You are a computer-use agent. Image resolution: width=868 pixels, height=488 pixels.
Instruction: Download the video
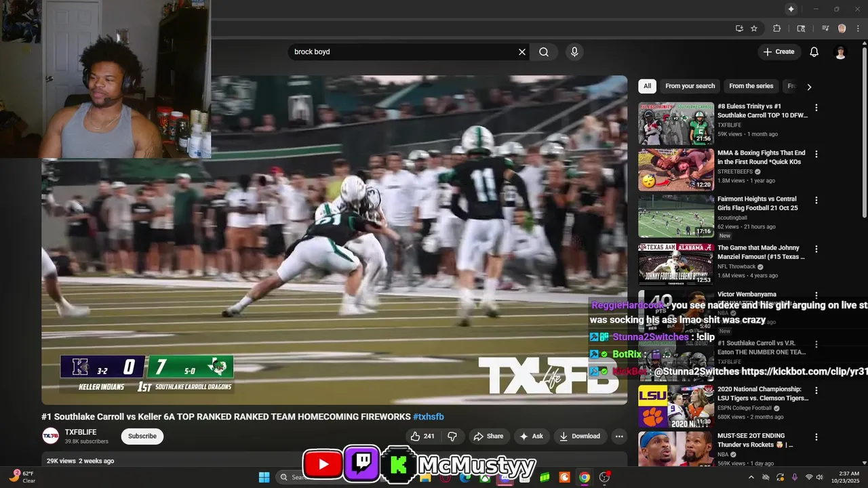pos(579,436)
